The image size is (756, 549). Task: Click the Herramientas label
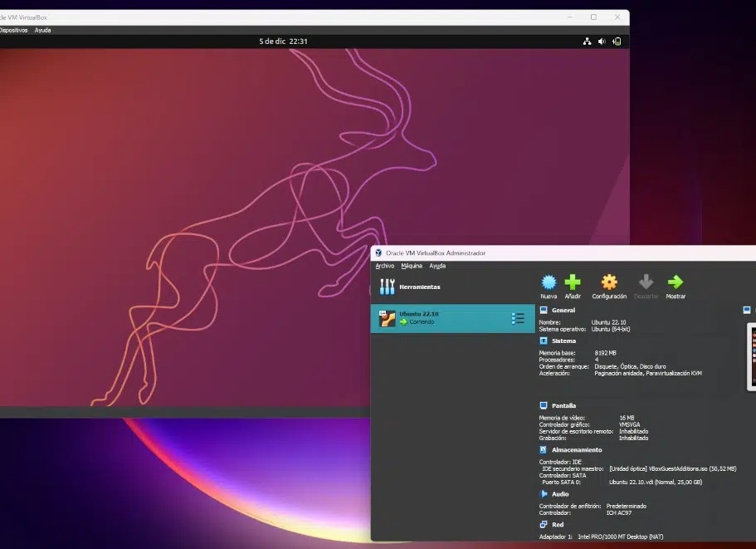coord(419,287)
